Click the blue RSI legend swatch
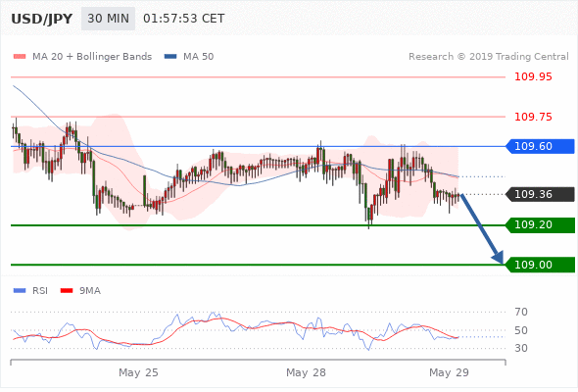 [20, 291]
